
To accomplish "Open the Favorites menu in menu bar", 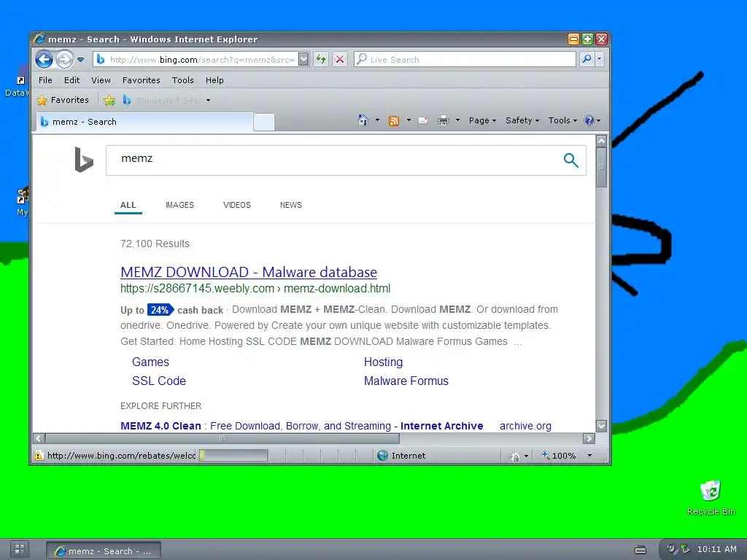I will [x=141, y=80].
